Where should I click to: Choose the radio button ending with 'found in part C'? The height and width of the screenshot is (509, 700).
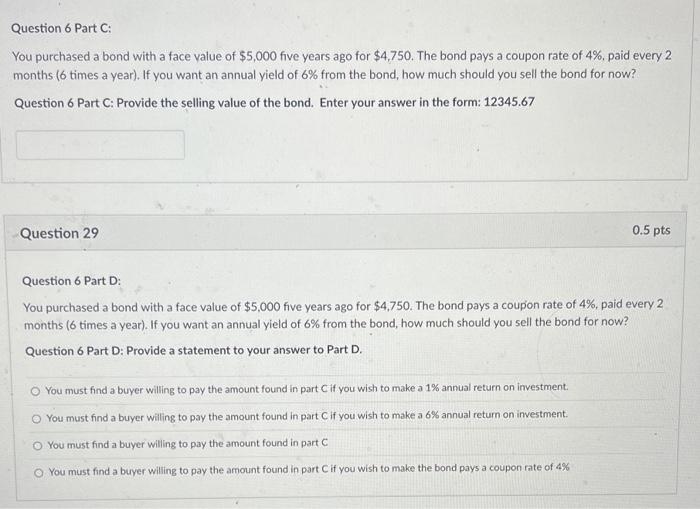click(38, 446)
